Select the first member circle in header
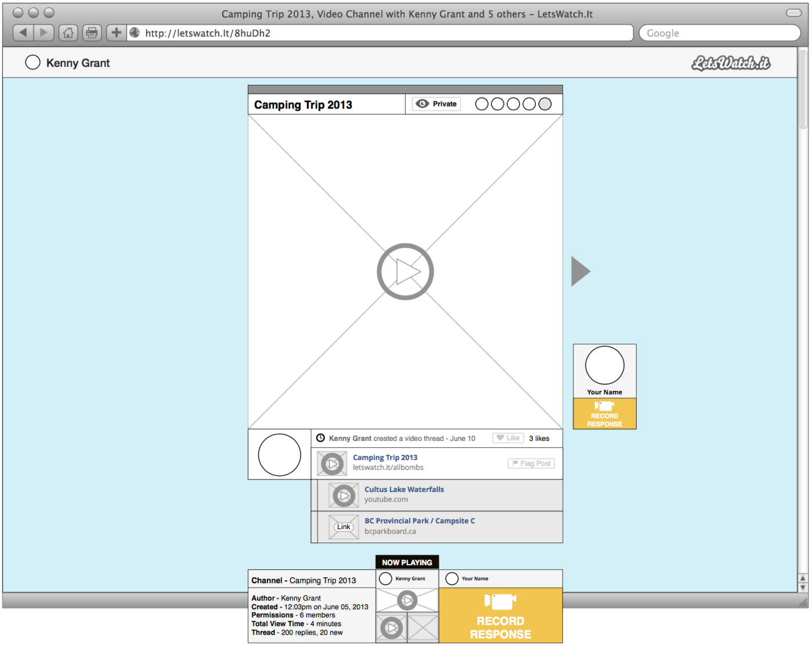Viewport: 812px width, 647px height. 482,104
